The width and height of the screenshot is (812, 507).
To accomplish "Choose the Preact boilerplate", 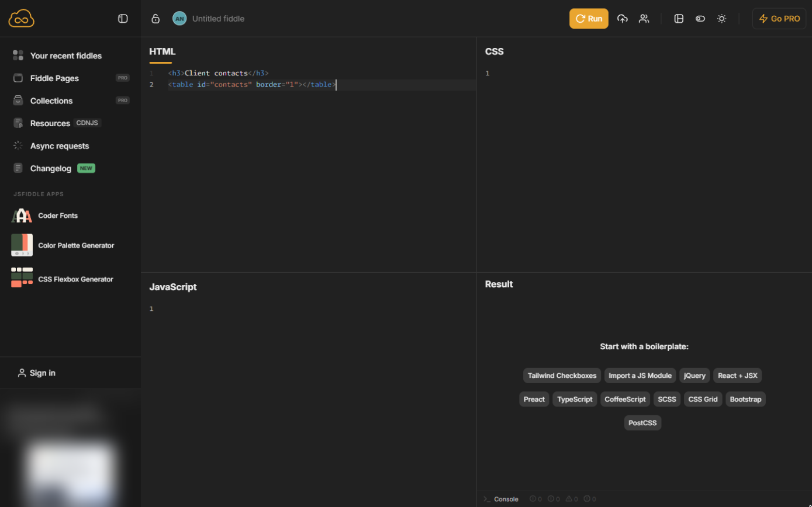I will point(534,400).
